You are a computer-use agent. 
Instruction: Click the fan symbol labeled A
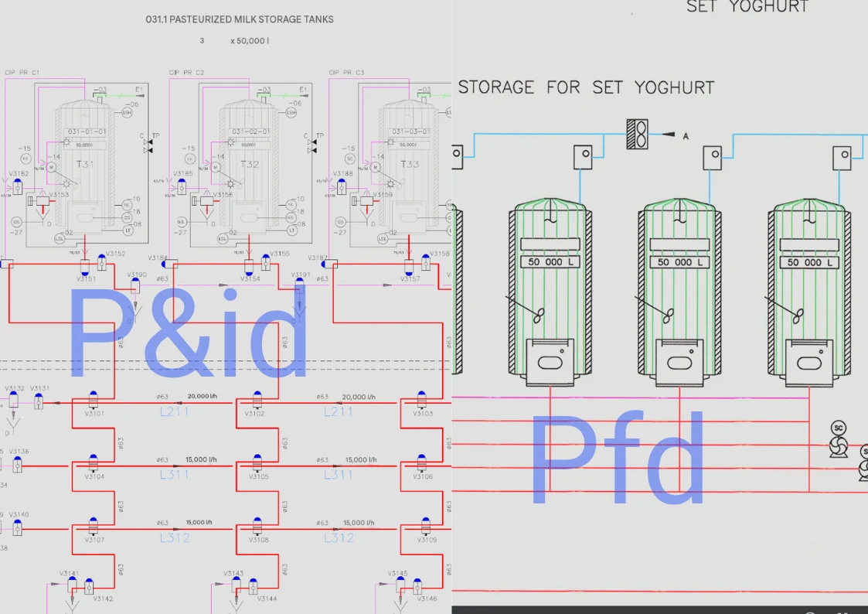point(637,134)
